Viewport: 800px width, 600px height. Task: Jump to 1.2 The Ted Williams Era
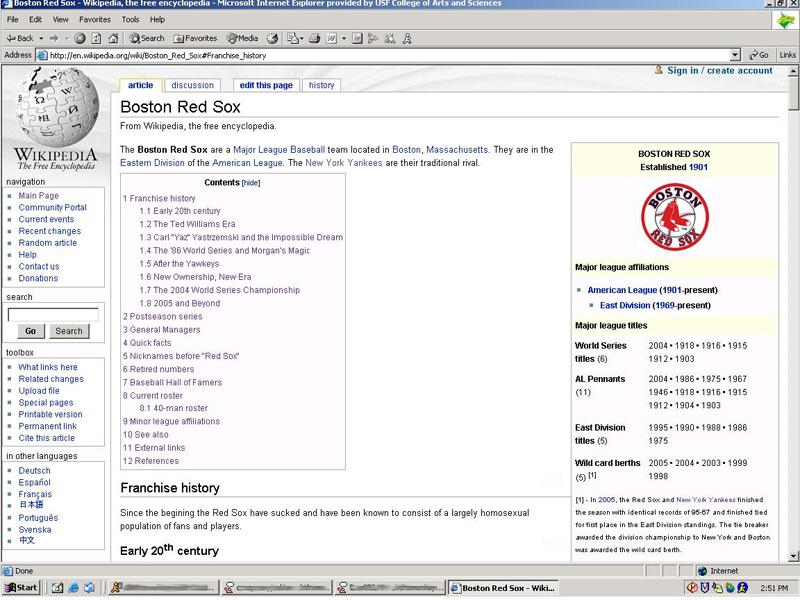(x=187, y=224)
